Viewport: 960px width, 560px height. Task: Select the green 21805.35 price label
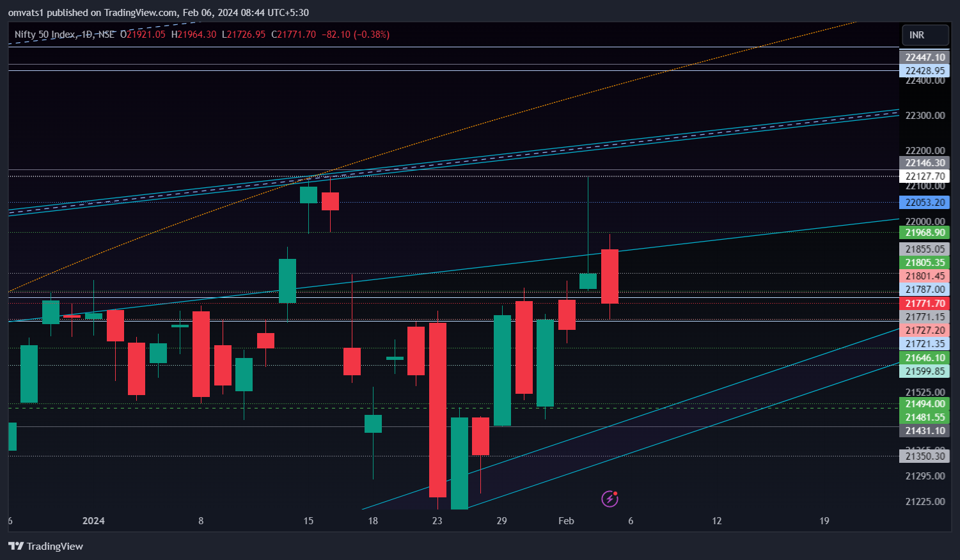(924, 263)
